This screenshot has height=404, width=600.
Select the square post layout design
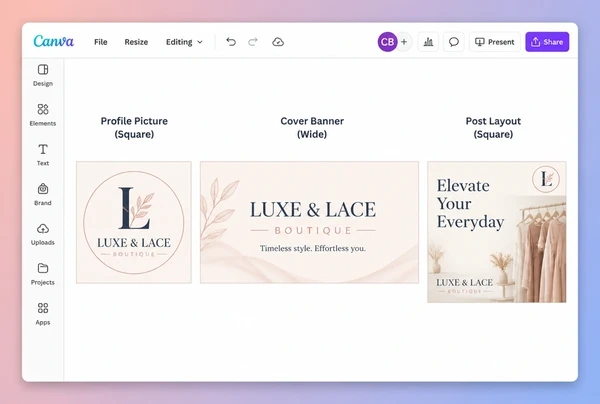tap(497, 232)
